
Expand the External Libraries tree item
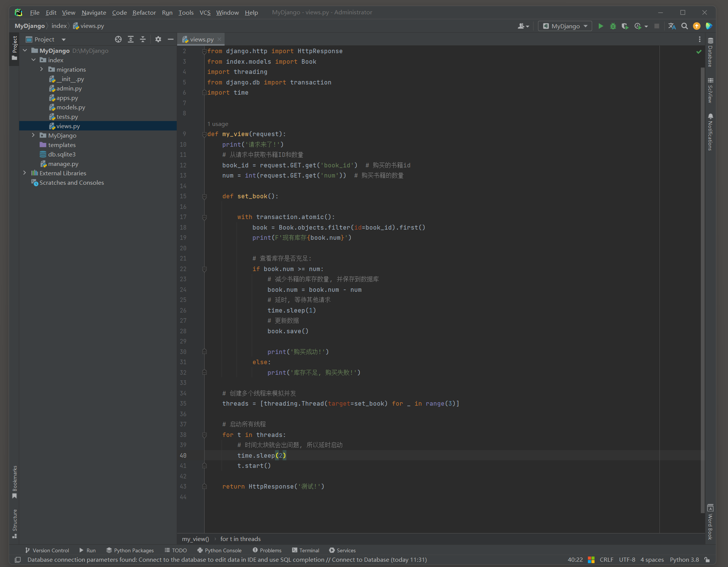tap(24, 173)
